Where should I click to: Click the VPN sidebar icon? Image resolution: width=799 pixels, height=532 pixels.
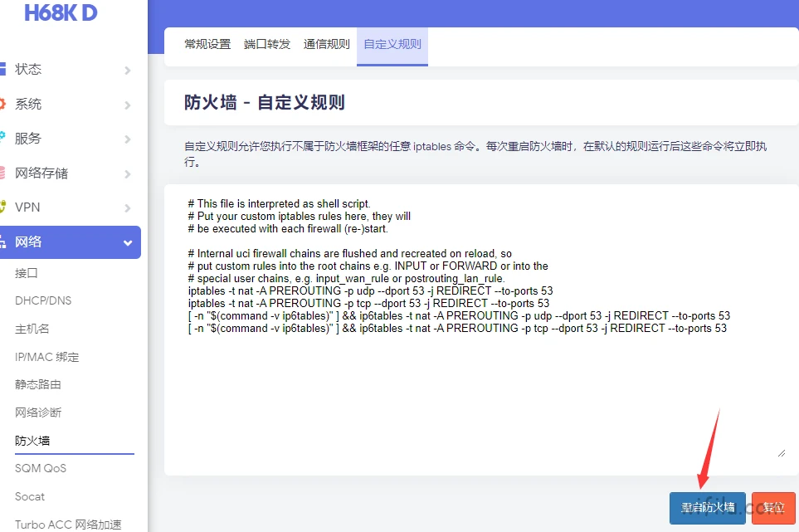pos(2,207)
